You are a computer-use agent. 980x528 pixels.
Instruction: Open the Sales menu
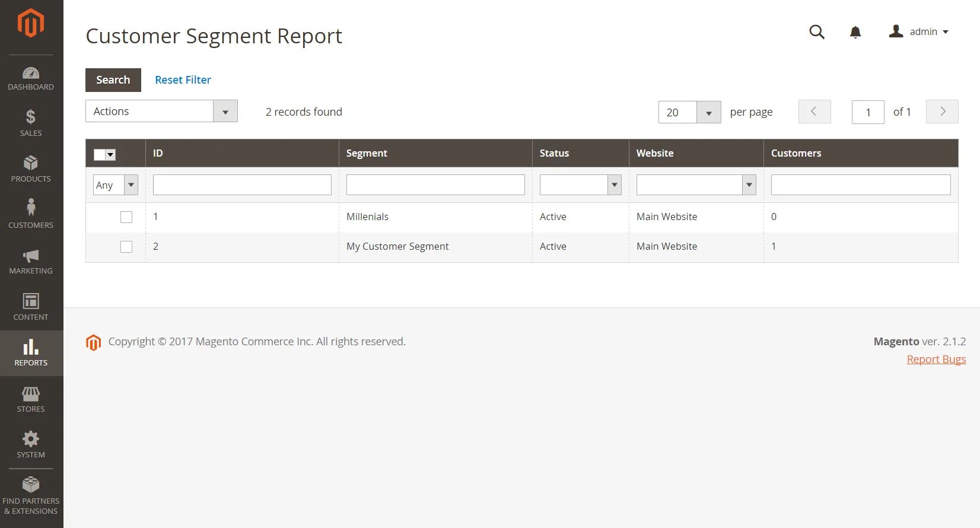click(x=31, y=123)
